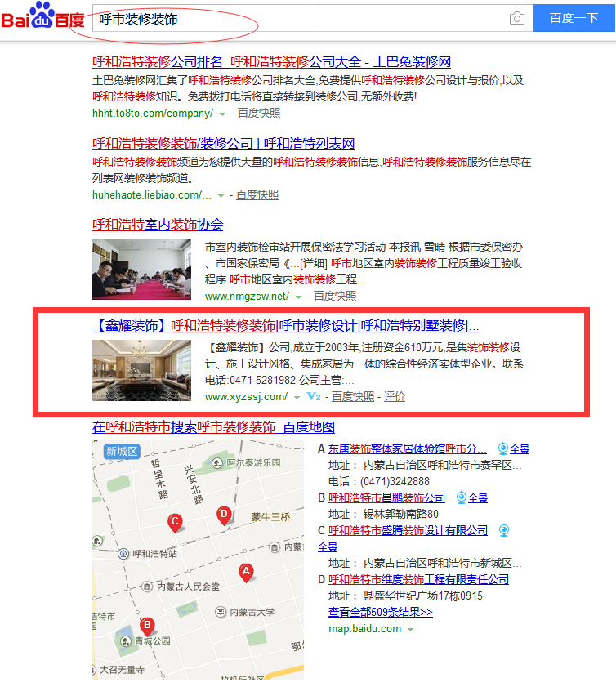Expand dropdown arrow beside hhht.to8to.com URL

[222, 114]
